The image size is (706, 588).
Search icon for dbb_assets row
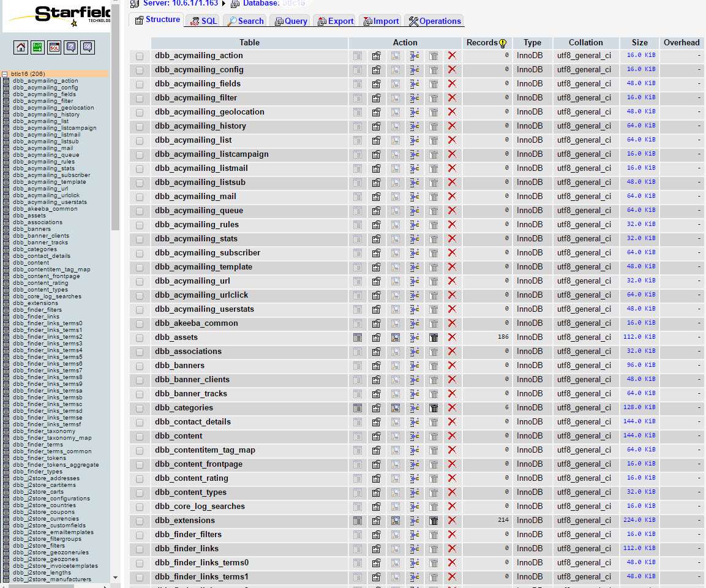point(396,337)
